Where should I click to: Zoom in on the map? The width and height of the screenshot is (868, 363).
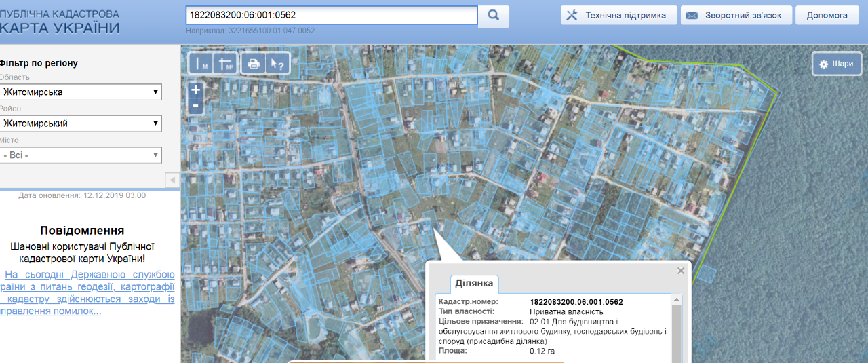tap(196, 90)
